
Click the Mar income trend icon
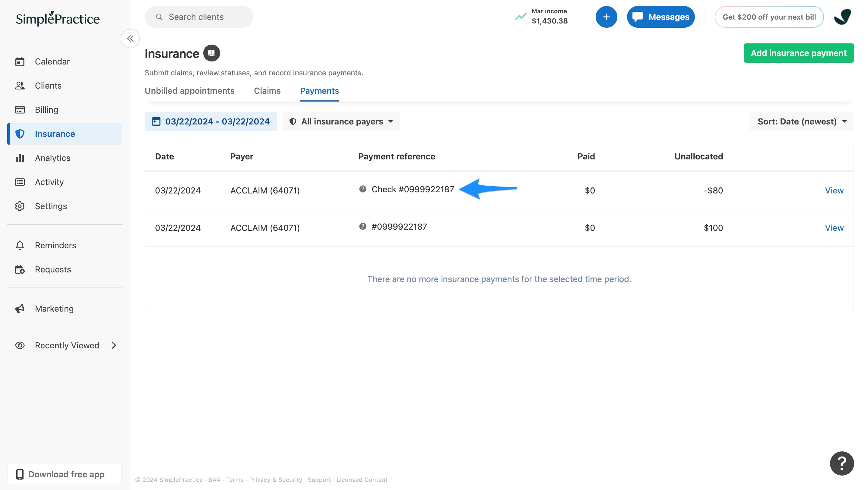[521, 17]
